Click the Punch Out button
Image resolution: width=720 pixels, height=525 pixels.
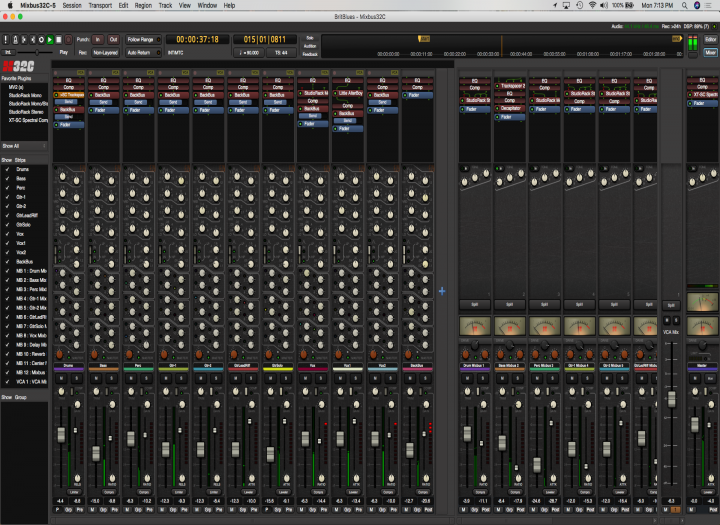113,40
